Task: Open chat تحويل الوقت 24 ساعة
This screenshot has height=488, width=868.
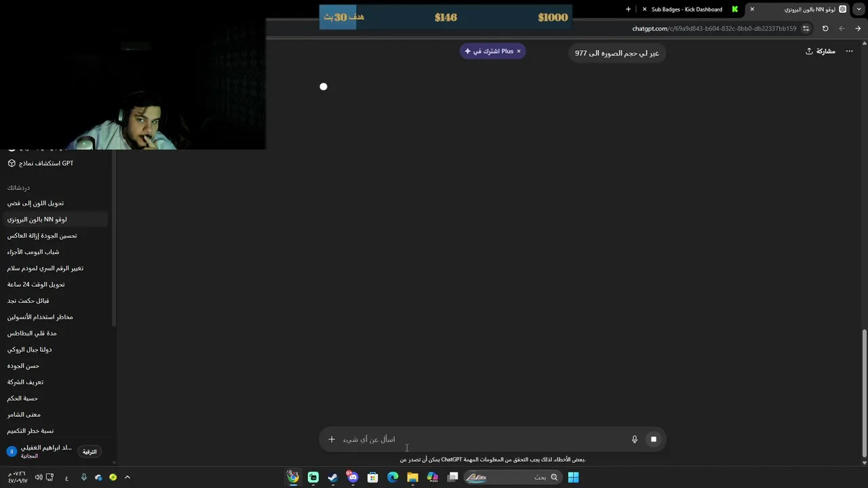Action: pyautogui.click(x=36, y=285)
